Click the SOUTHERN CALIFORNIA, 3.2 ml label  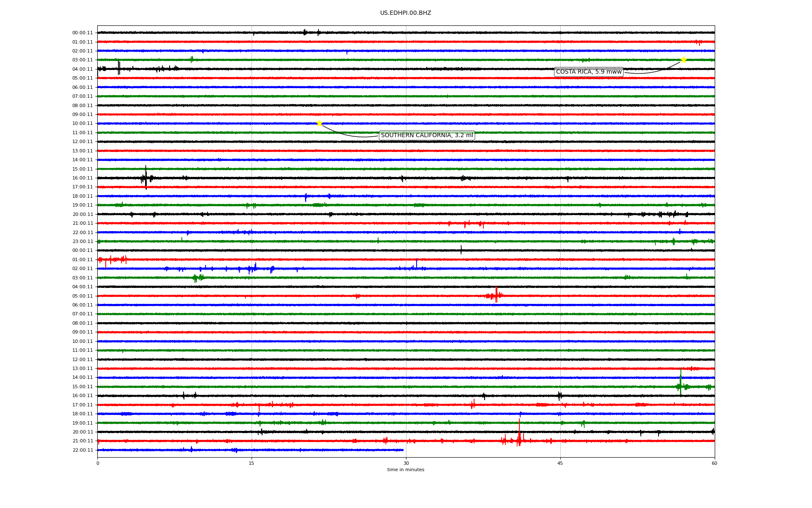(427, 135)
